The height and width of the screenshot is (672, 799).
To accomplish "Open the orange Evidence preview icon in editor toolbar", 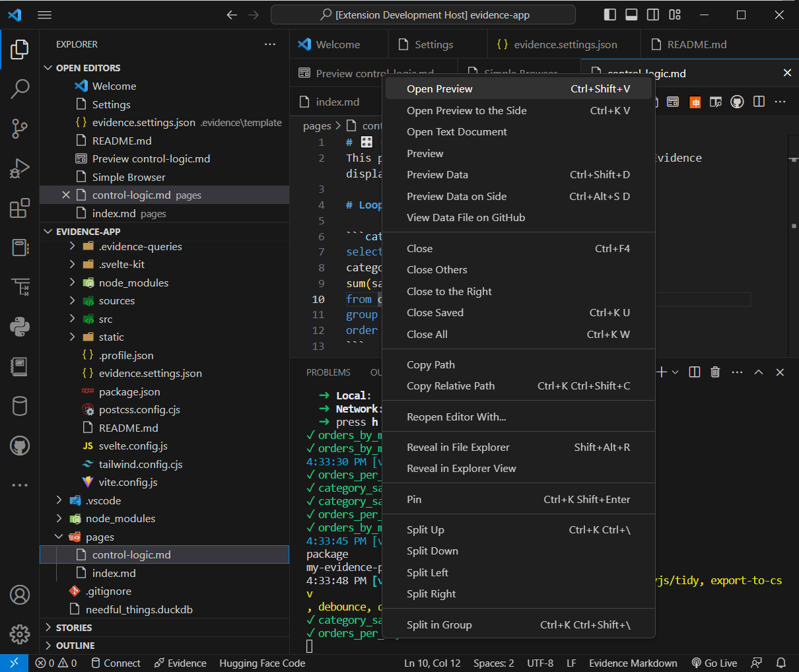I will point(695,102).
